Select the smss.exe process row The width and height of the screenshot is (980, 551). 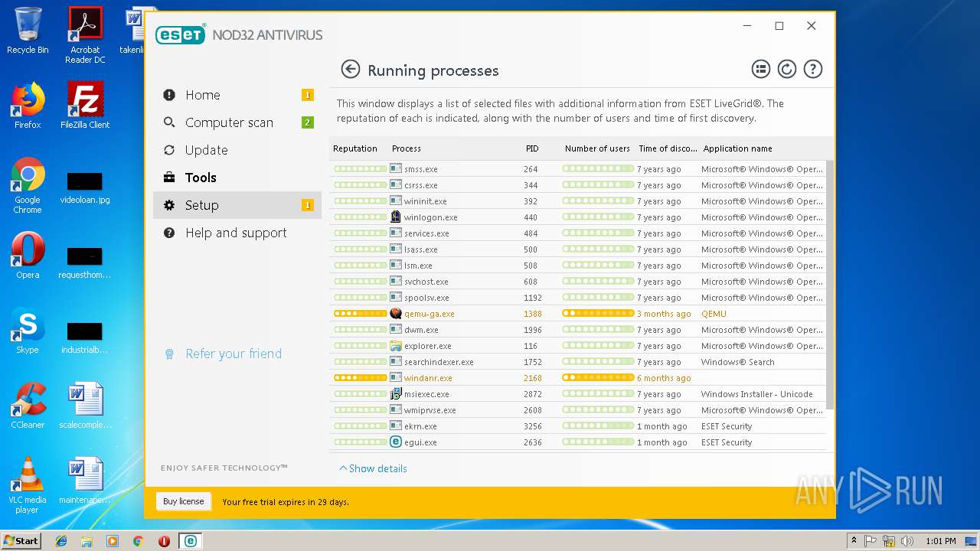[x=578, y=169]
